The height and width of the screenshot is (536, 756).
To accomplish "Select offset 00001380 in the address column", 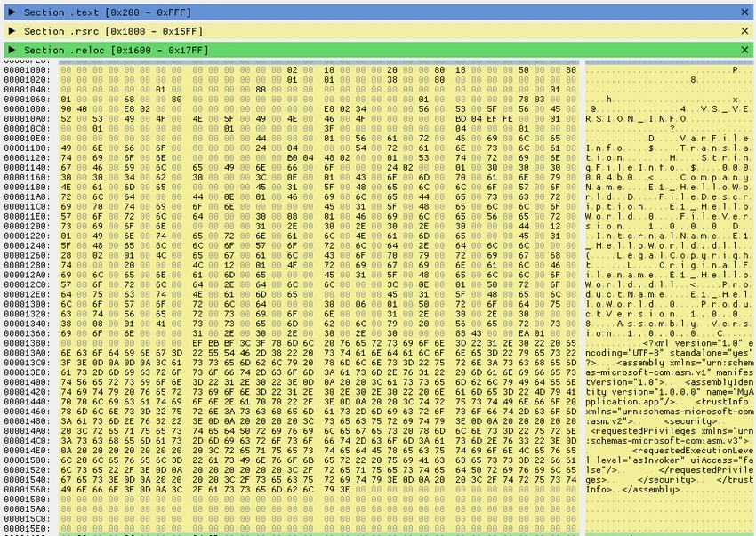I will [27, 343].
